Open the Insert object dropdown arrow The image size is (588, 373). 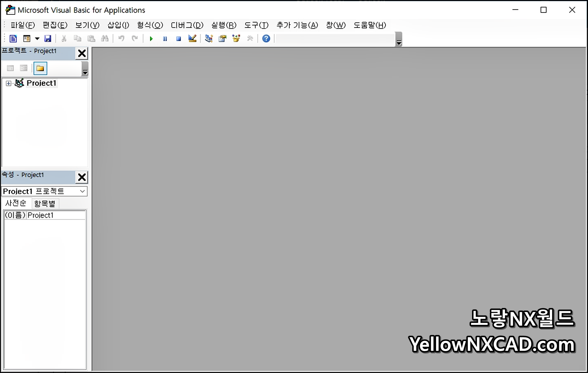[37, 39]
